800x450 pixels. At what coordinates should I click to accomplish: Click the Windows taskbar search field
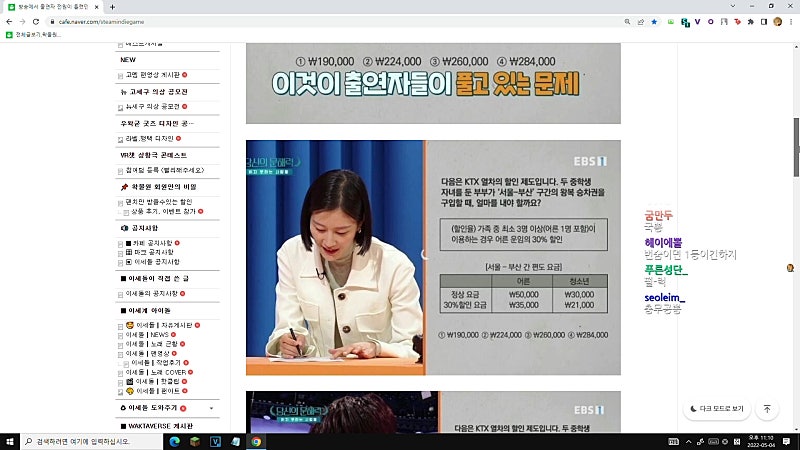click(x=92, y=441)
